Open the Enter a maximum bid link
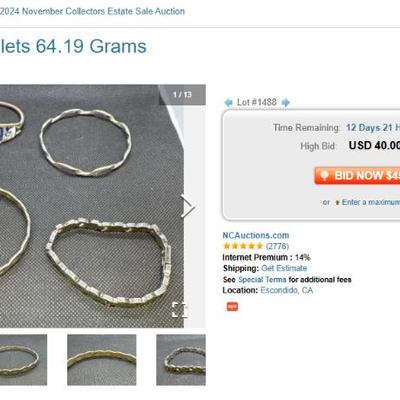The height and width of the screenshot is (400, 400). tap(371, 202)
